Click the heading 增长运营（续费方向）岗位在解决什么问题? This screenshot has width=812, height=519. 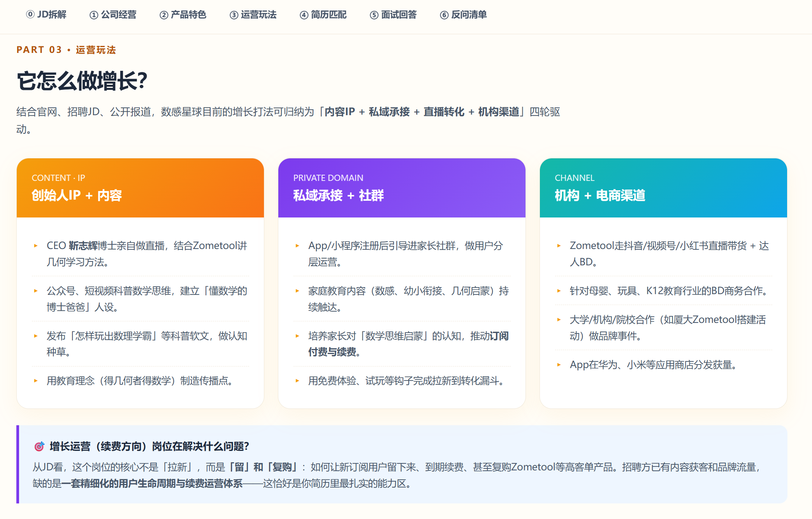[x=149, y=446]
